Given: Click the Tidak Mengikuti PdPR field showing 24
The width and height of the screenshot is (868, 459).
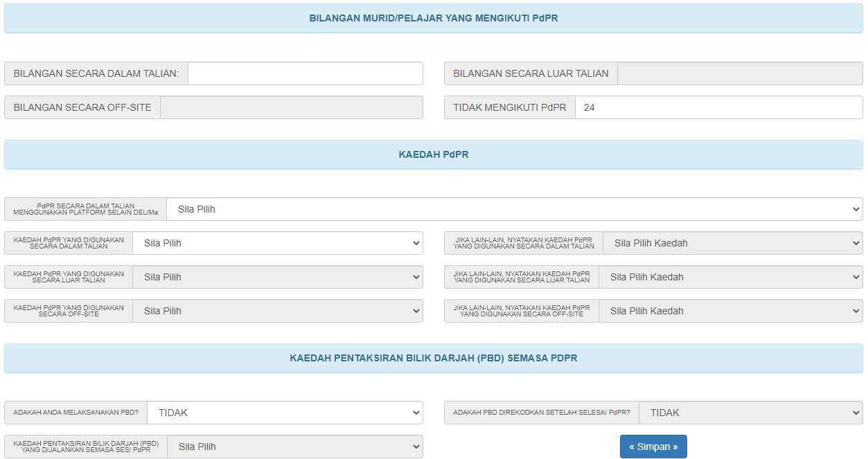Looking at the screenshot, I should [x=718, y=107].
